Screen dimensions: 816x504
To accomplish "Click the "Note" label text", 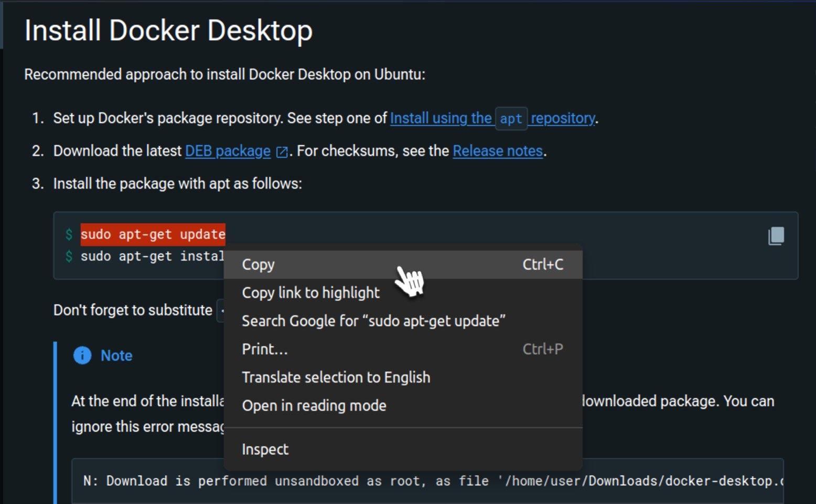I will tap(116, 356).
